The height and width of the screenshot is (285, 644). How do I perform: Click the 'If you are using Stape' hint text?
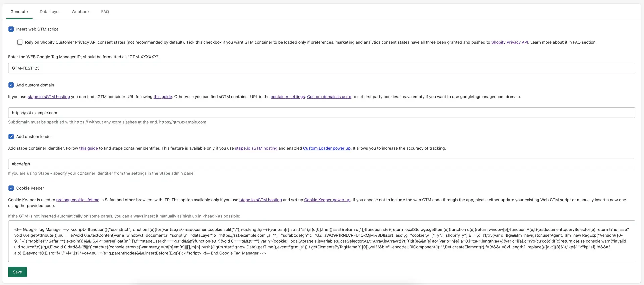point(102,173)
